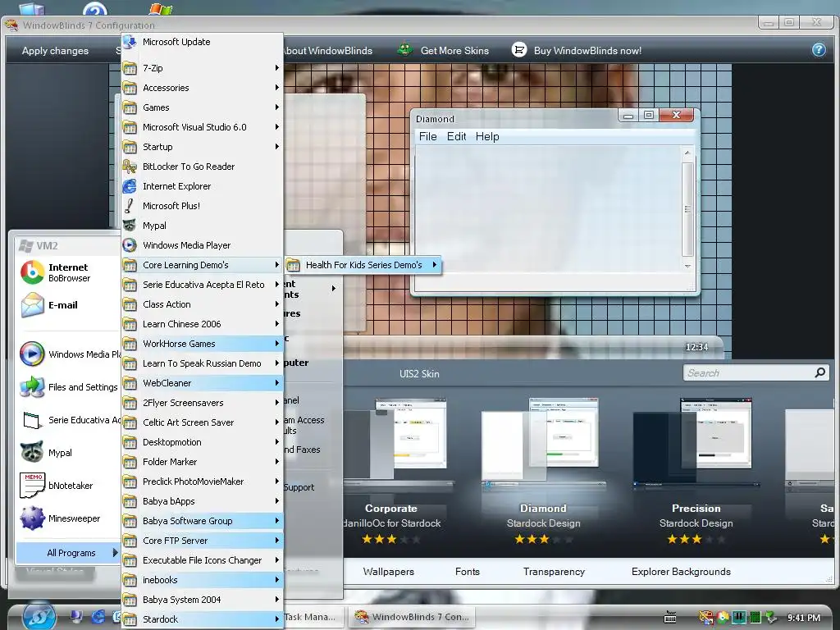Click the Get More Skins link
Viewport: 840px width, 630px height.
pos(454,51)
